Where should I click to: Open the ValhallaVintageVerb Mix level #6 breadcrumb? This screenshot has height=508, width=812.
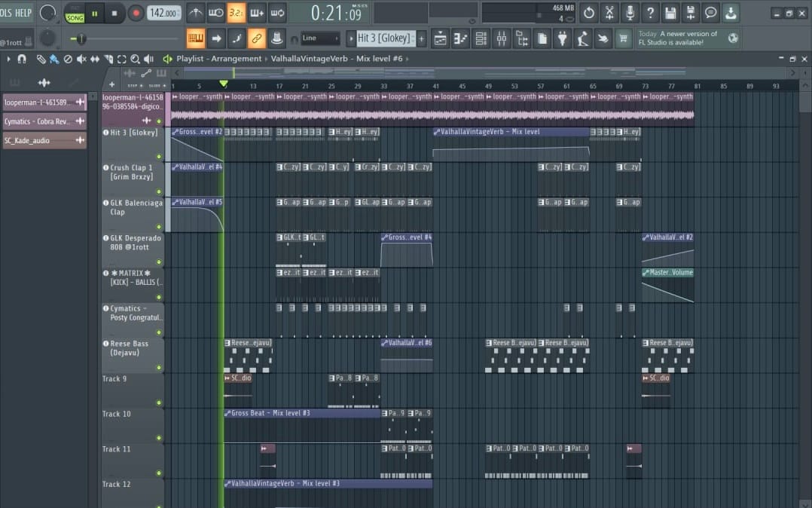(x=337, y=59)
